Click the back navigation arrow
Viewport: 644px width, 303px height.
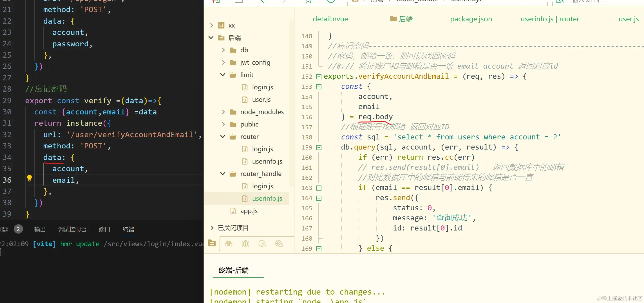tap(261, 1)
